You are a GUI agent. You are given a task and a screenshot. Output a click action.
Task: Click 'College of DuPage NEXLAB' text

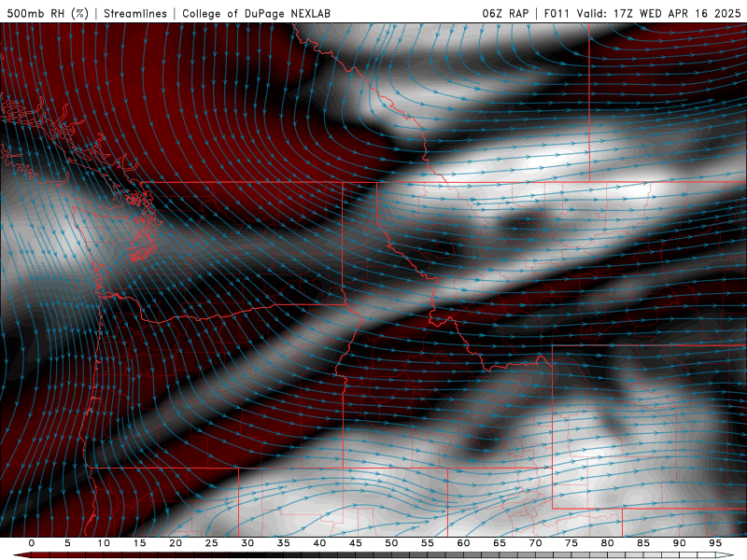[x=256, y=13]
